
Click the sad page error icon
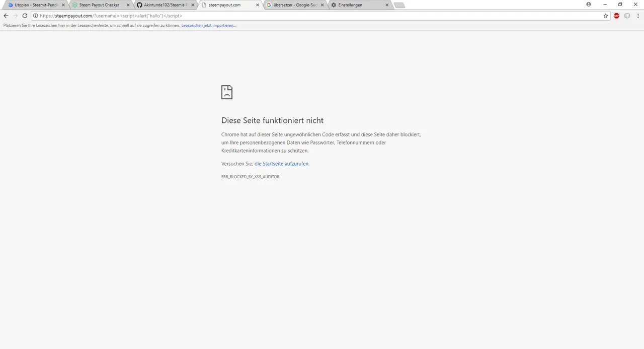tap(227, 92)
